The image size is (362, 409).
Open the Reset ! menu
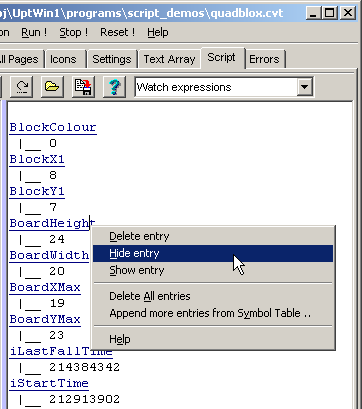coord(117,32)
